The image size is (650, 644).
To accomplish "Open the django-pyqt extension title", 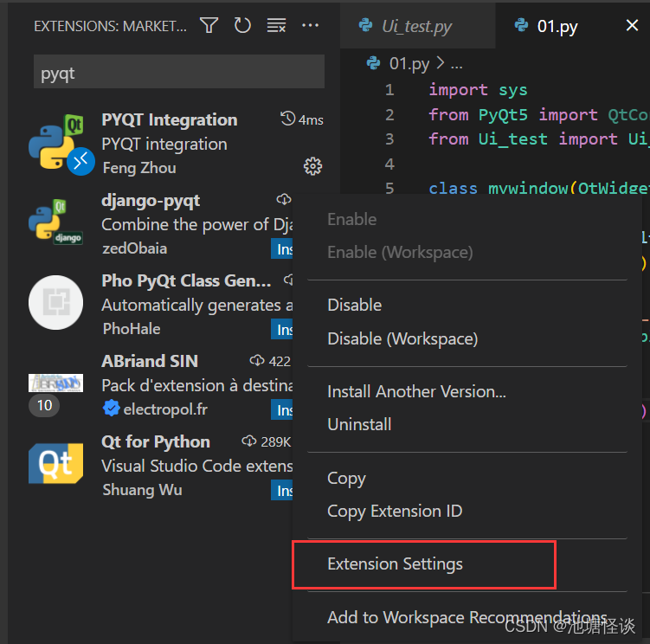I will [x=151, y=201].
